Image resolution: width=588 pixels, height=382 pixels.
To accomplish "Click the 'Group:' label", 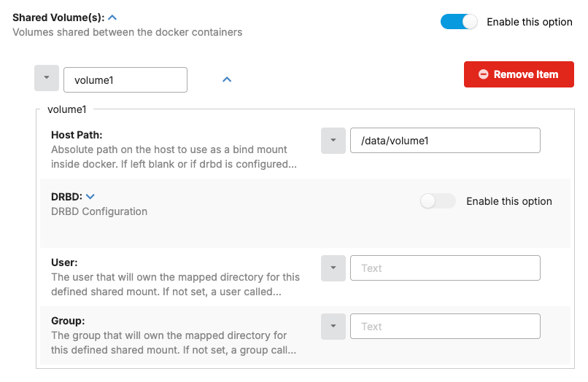I will click(68, 321).
